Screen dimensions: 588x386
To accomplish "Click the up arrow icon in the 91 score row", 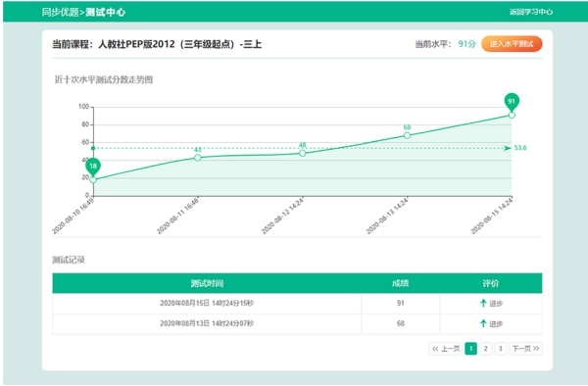I will tap(483, 303).
